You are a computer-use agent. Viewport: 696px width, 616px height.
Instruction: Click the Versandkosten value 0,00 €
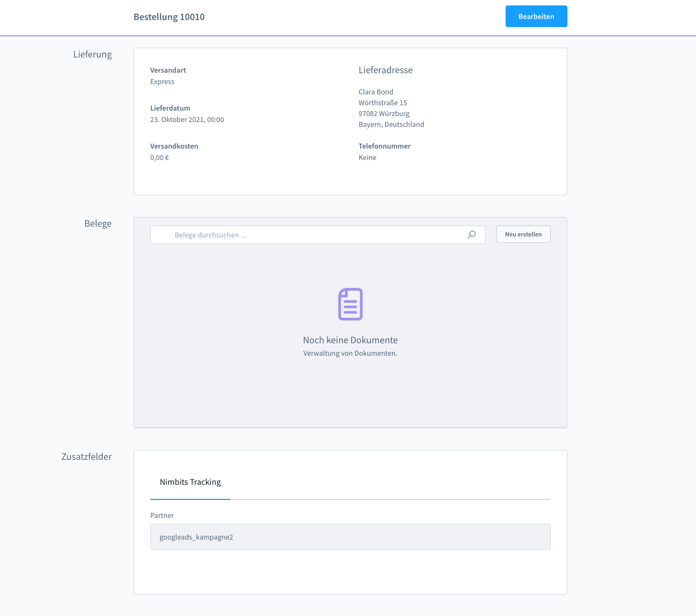click(159, 158)
